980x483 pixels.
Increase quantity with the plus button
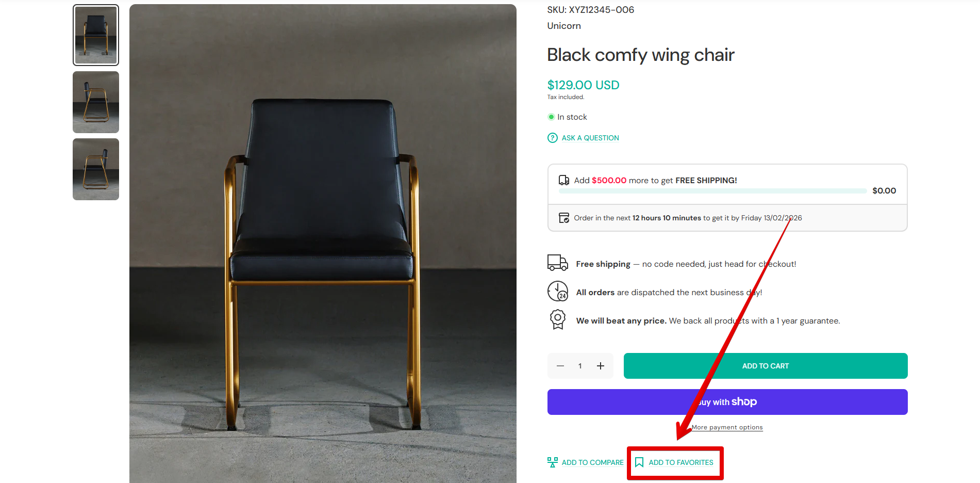point(601,366)
